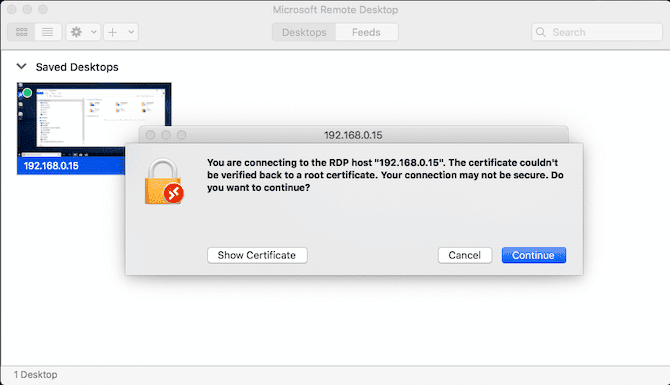
Task: Click the Saved Desktops heading
Action: tap(77, 67)
